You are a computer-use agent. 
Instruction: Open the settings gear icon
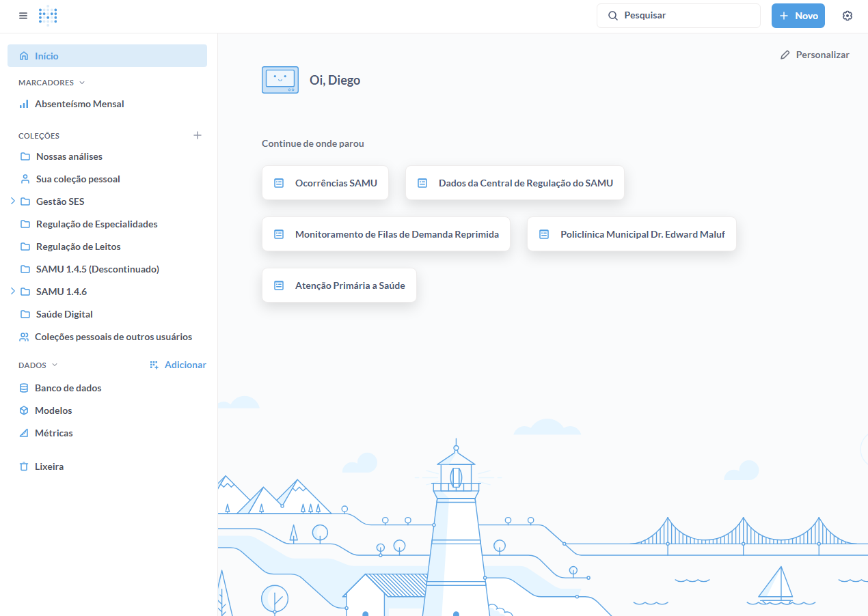click(x=847, y=16)
